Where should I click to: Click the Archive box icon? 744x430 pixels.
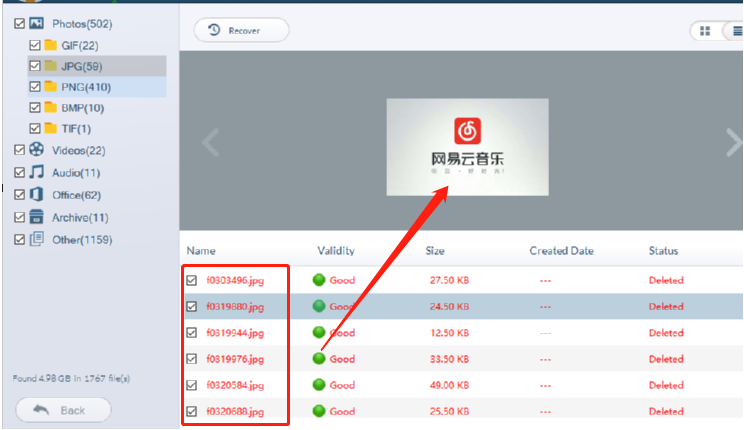[37, 216]
